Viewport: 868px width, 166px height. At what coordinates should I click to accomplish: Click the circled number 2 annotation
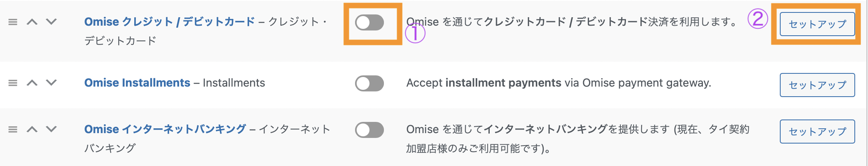pyautogui.click(x=757, y=19)
